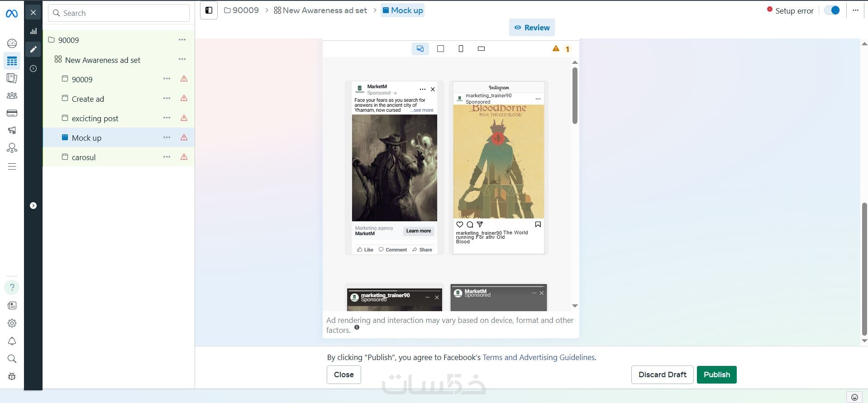Open more options for 90009 ad
The height and width of the screenshot is (403, 868).
click(x=167, y=79)
